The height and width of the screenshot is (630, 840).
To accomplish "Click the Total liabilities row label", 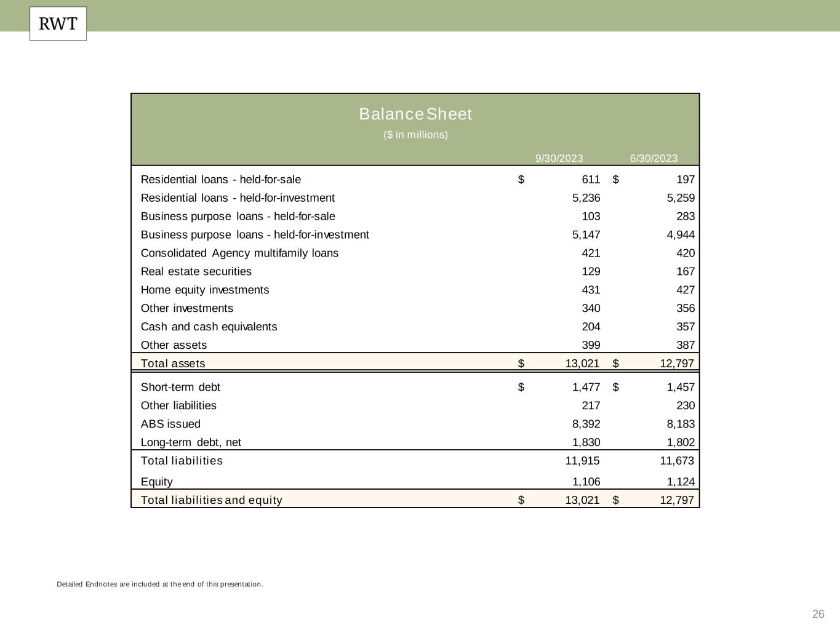I will [182, 461].
